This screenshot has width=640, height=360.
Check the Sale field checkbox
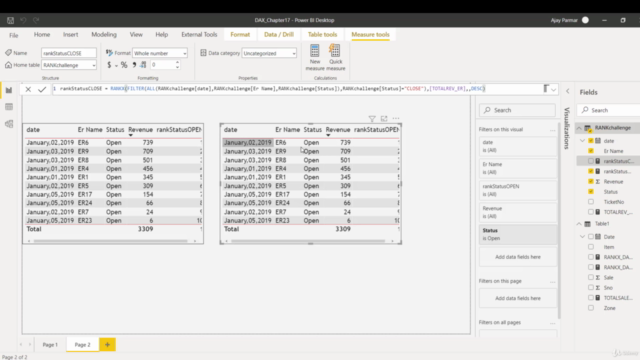click(591, 278)
